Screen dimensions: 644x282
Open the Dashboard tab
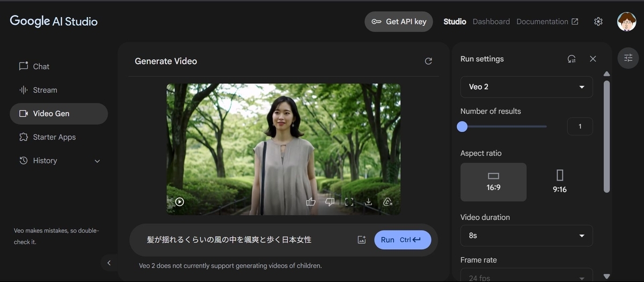tap(491, 21)
